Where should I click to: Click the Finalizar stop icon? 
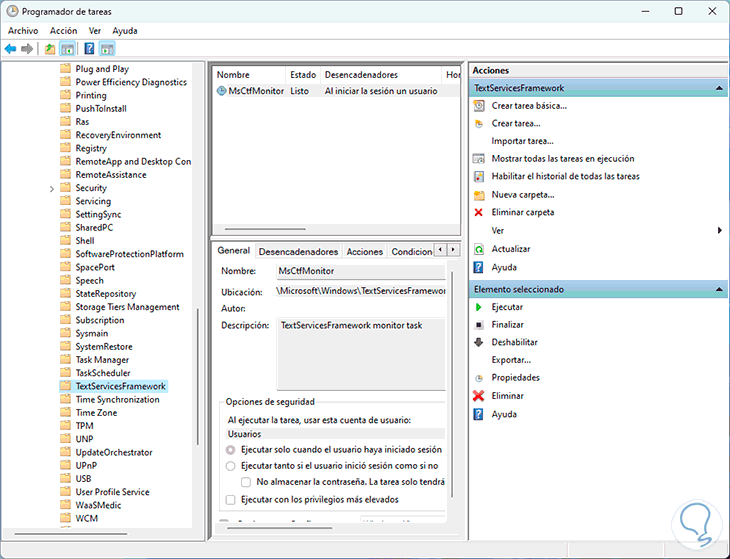point(479,325)
